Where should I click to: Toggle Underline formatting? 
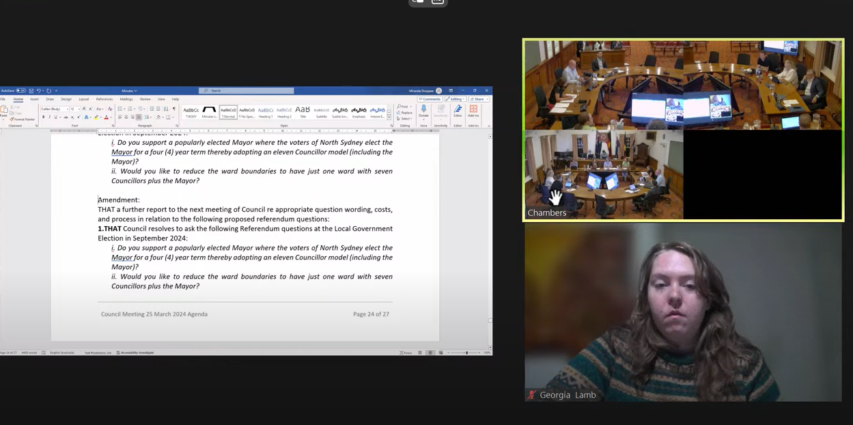[55, 118]
